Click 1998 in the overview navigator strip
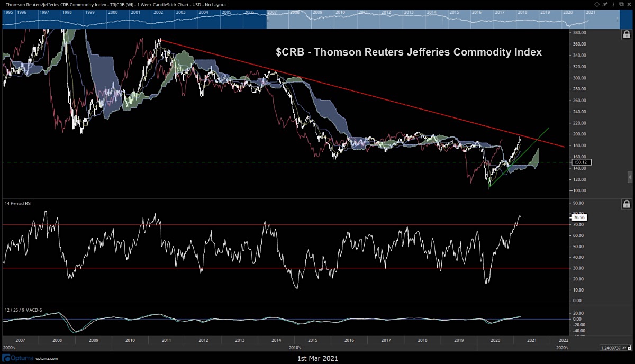This screenshot has height=364, width=635. tap(67, 11)
